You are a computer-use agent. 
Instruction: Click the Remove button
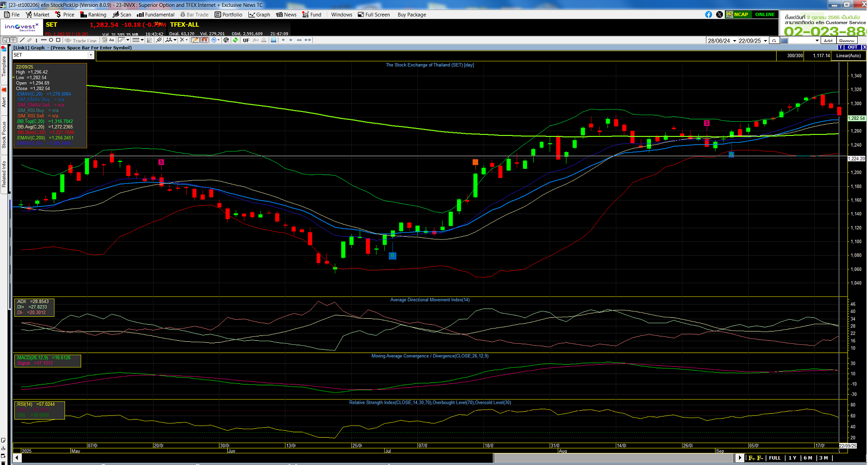point(847,41)
